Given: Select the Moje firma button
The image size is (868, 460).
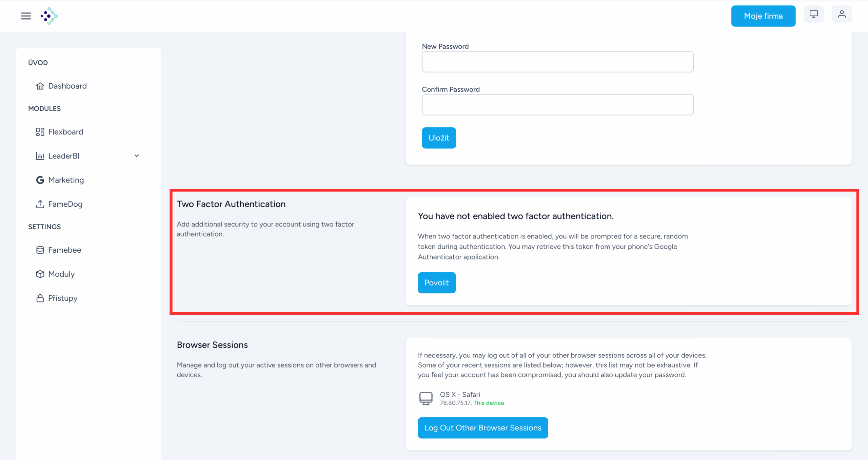Looking at the screenshot, I should (763, 16).
